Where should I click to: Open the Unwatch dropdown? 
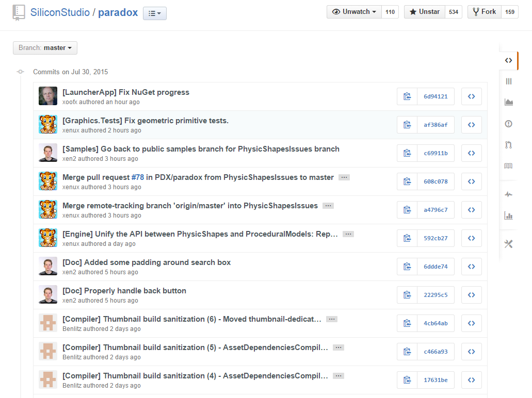(354, 11)
